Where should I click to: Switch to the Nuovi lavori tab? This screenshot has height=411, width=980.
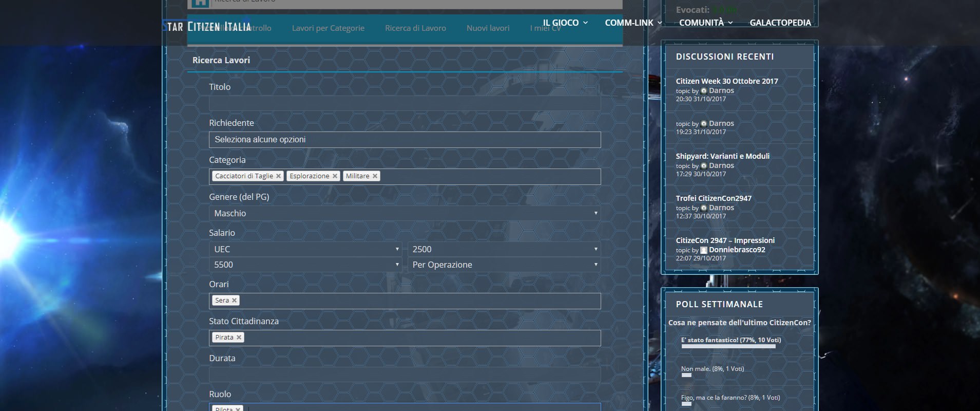pyautogui.click(x=488, y=28)
